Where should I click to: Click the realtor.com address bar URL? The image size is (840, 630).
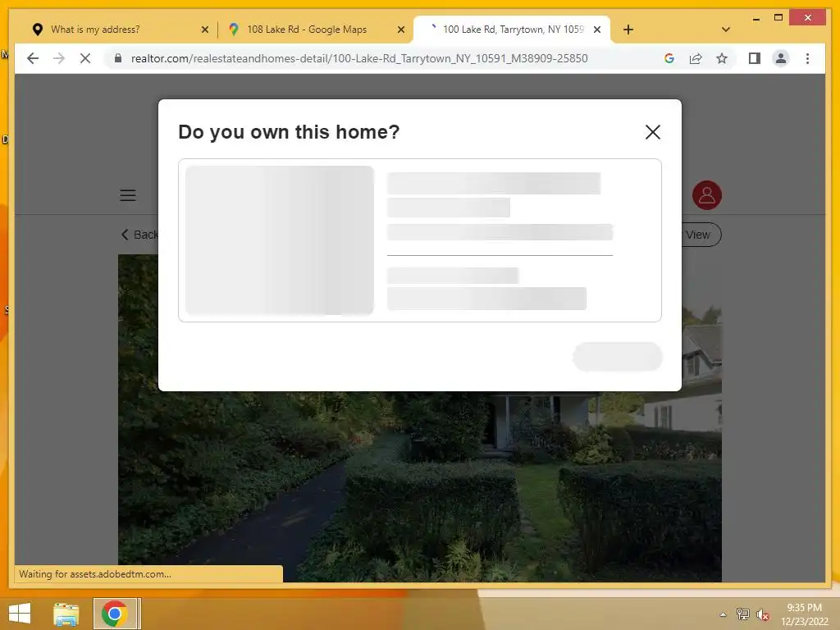pos(359,58)
